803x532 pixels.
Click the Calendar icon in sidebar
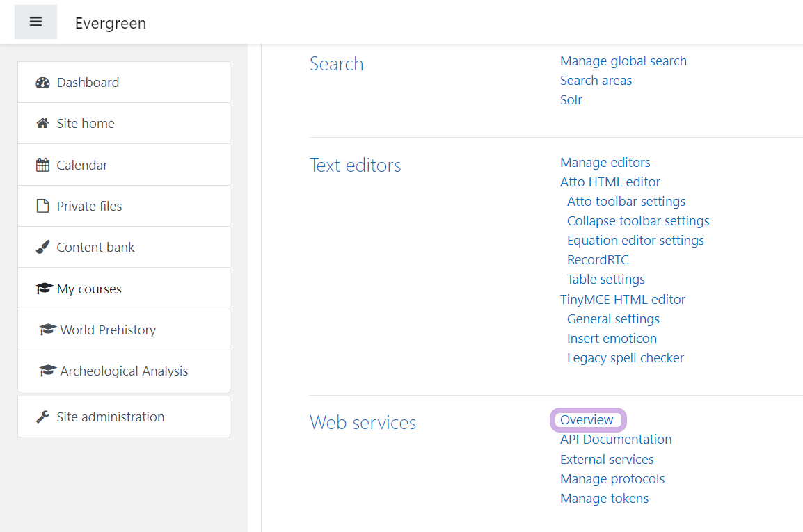pos(43,166)
